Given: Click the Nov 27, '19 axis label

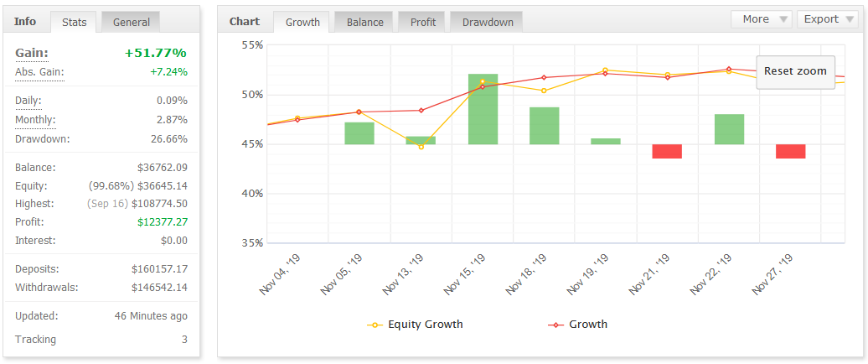Looking at the screenshot, I should click(774, 275).
